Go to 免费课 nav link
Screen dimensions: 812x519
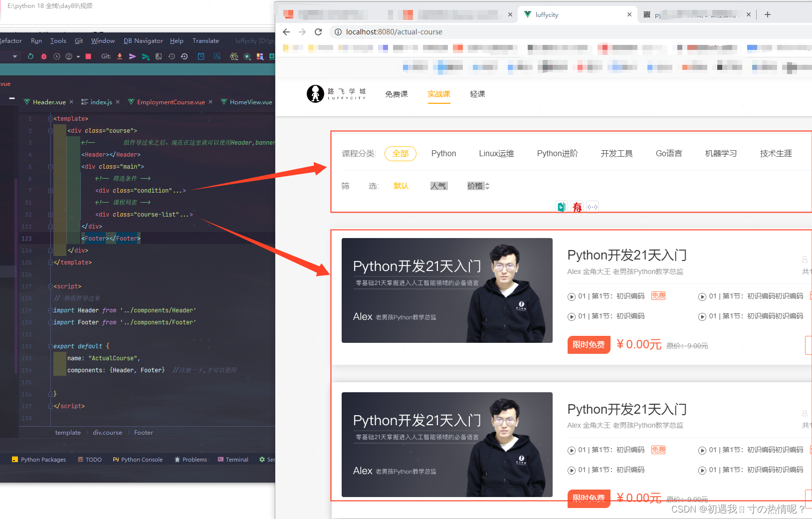tap(397, 94)
